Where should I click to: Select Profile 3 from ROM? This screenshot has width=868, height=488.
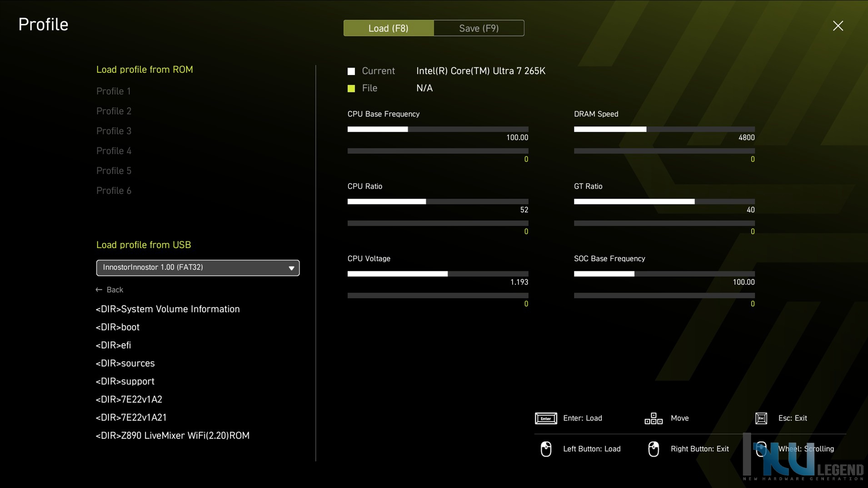[114, 131]
